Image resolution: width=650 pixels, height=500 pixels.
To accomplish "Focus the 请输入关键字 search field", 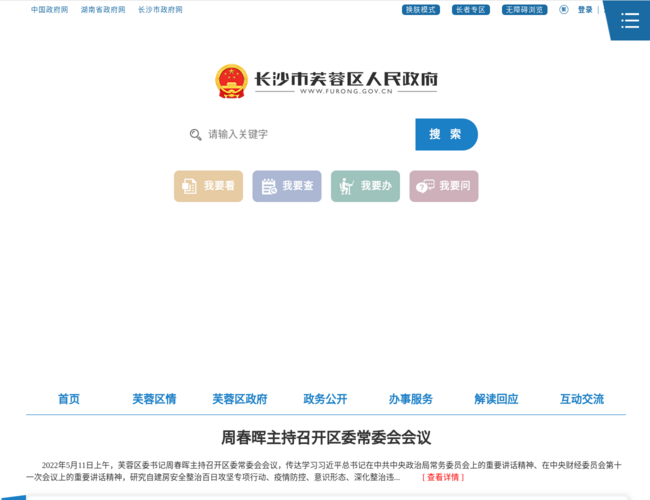I will coord(305,134).
